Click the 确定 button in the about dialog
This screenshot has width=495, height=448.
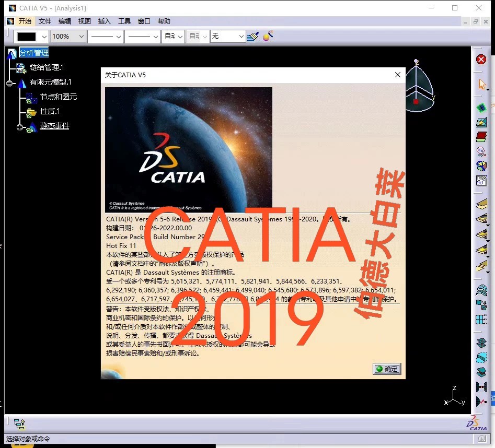pos(386,368)
